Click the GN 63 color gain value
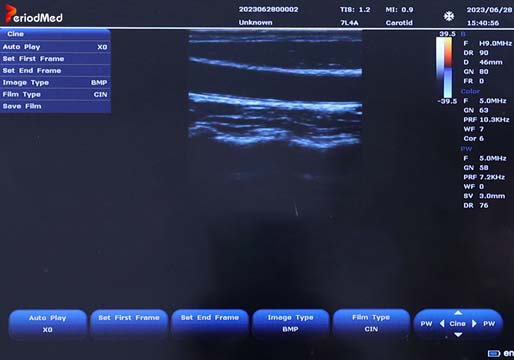This screenshot has width=514, height=360. [476, 110]
